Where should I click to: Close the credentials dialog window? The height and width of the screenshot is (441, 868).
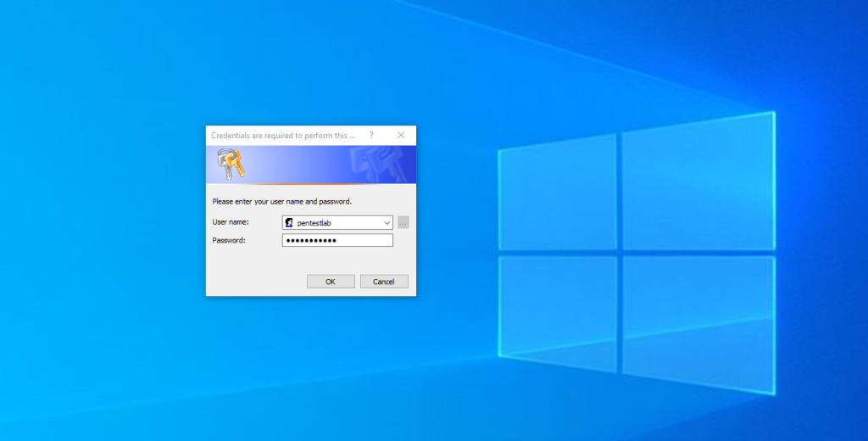point(401,135)
